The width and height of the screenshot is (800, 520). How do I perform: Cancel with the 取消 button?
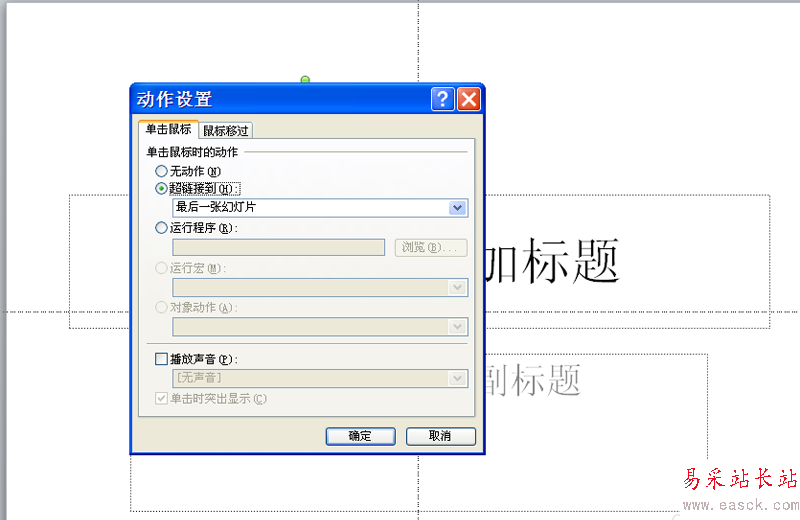pos(441,436)
